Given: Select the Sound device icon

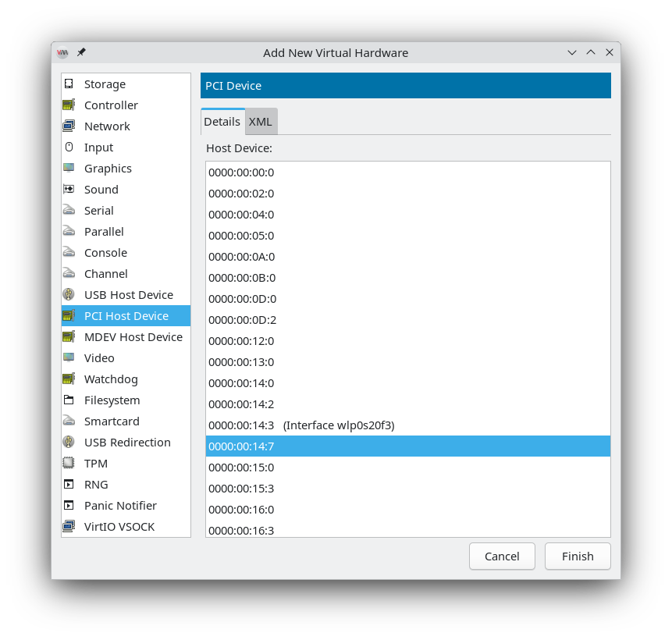Looking at the screenshot, I should coord(69,190).
